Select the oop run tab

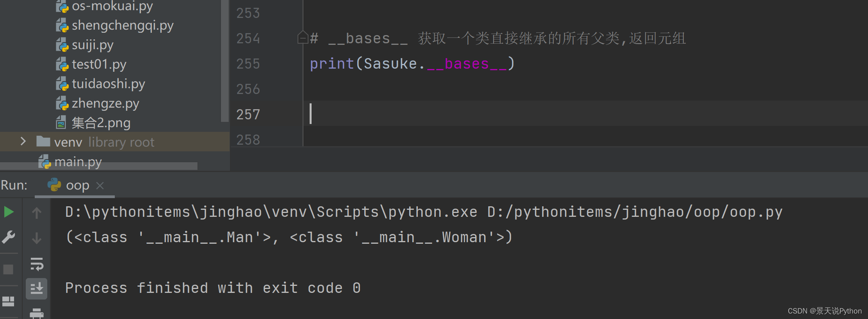coord(75,185)
